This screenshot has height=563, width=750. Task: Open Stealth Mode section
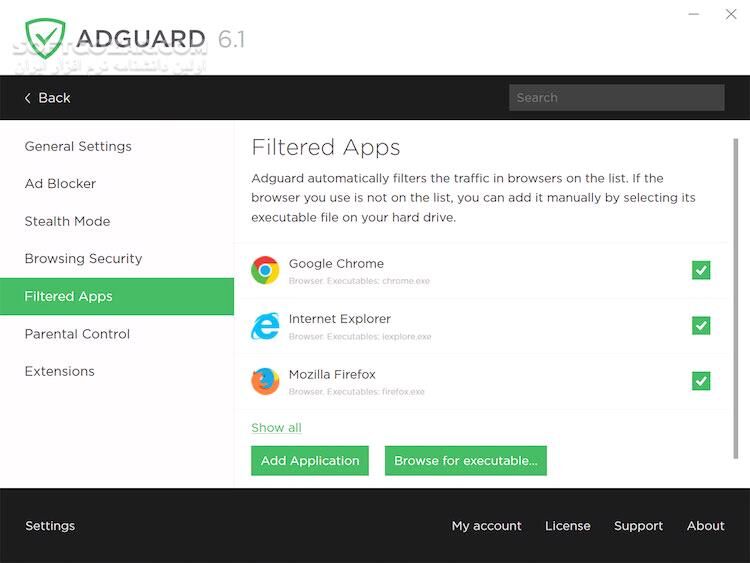pyautogui.click(x=67, y=221)
